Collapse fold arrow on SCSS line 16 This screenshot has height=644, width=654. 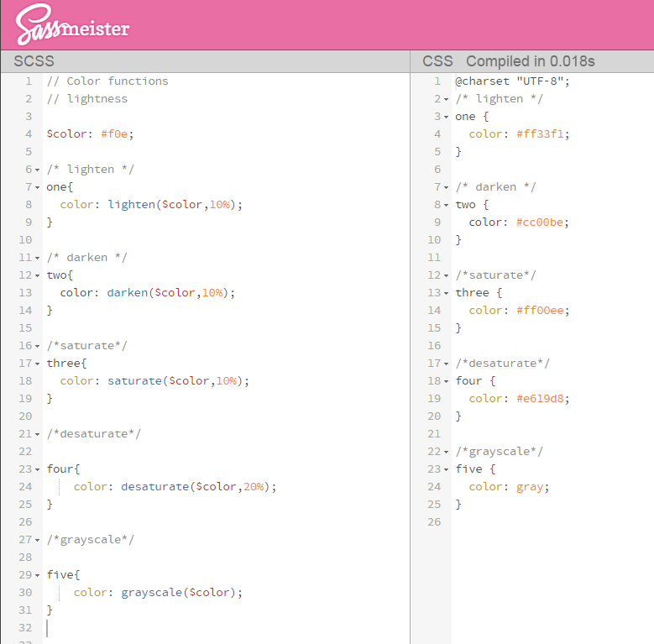(38, 346)
